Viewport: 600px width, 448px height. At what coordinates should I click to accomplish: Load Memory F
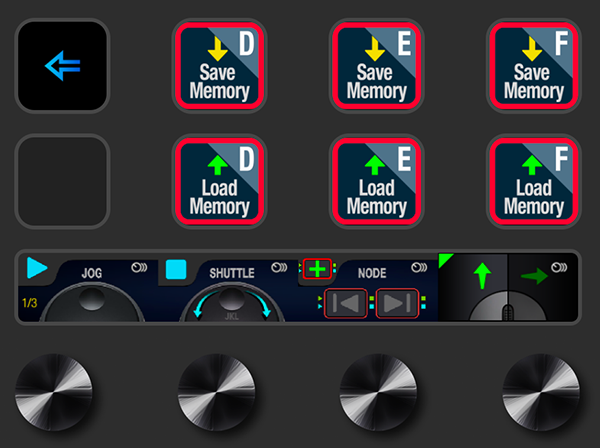point(534,181)
